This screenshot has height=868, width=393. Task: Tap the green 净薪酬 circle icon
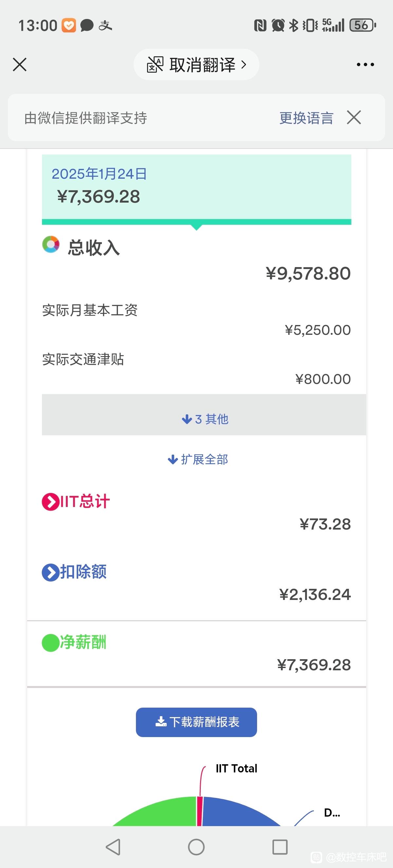[x=50, y=643]
